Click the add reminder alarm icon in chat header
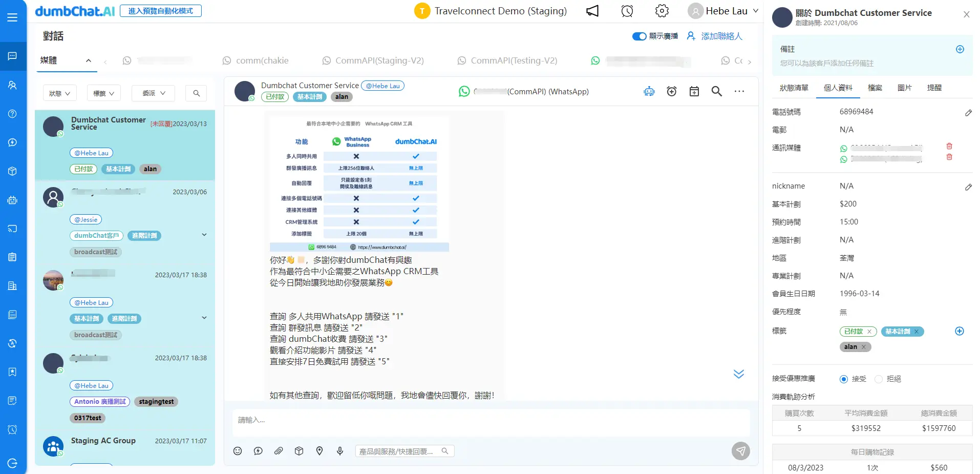Viewport: 980px width, 474px height. coord(672,91)
